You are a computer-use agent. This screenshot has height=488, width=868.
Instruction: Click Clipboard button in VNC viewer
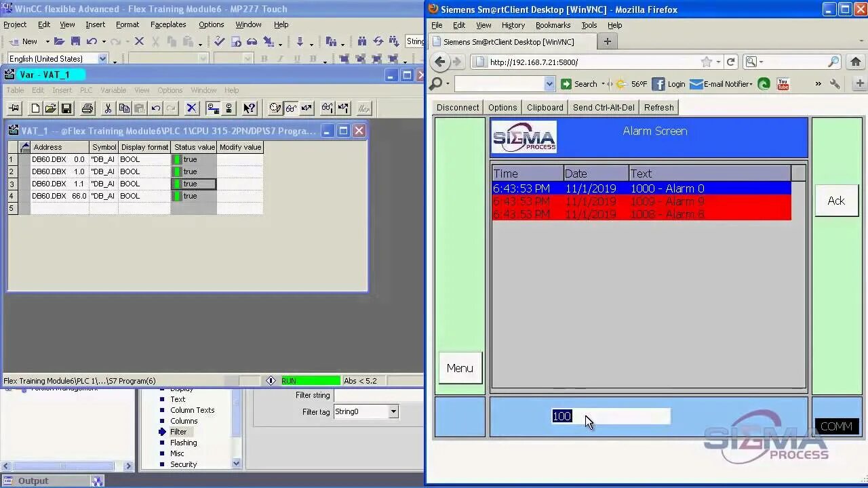click(545, 107)
